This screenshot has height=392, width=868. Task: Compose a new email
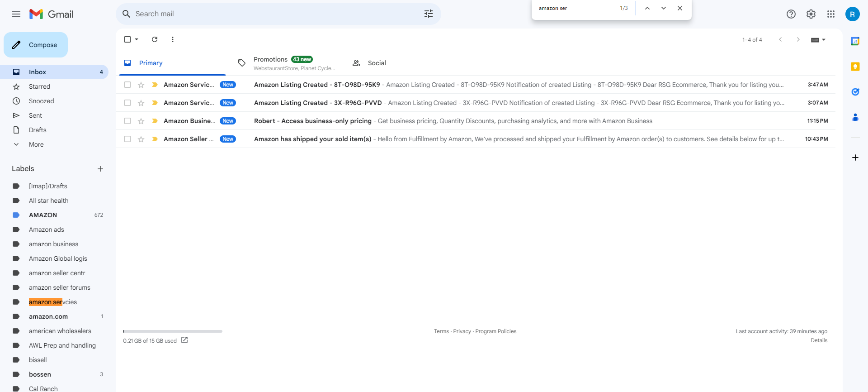coord(36,45)
